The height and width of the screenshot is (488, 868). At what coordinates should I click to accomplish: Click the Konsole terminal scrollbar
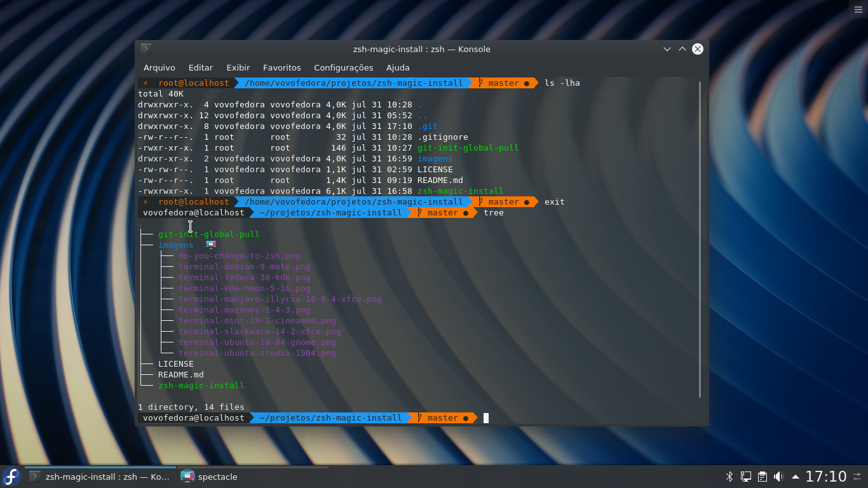coord(700,239)
